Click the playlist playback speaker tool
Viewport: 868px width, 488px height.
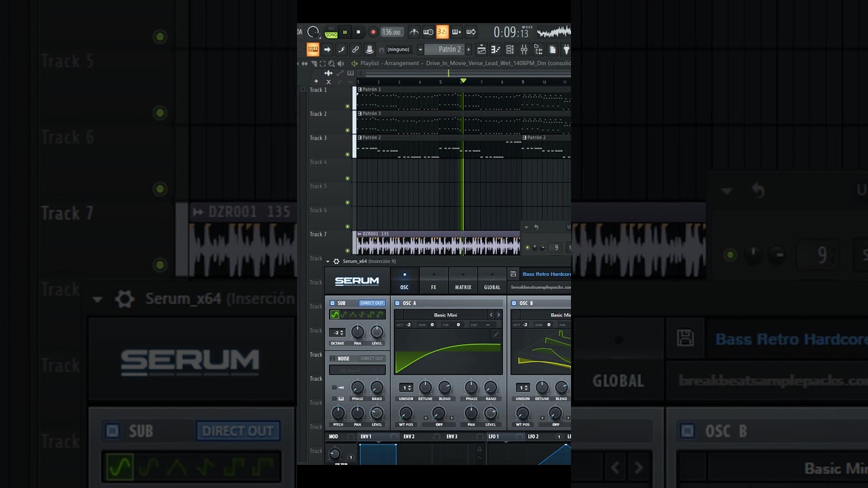(x=340, y=64)
